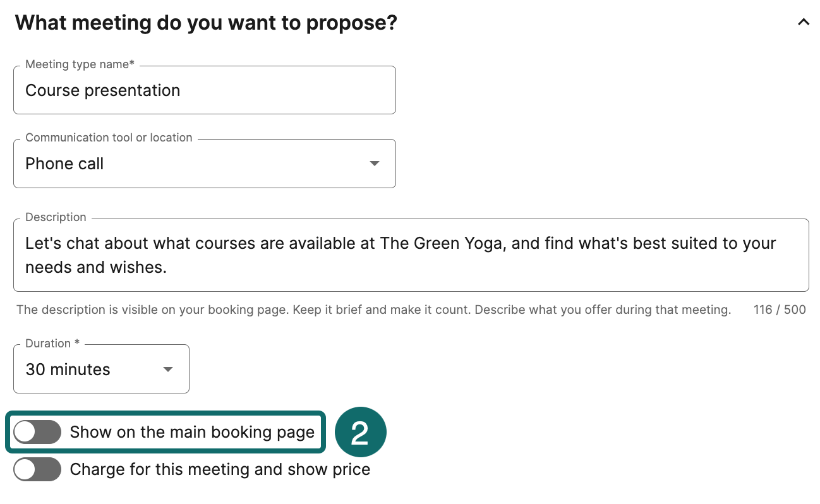Image resolution: width=820 pixels, height=504 pixels.
Task: Select the Phone call value text
Action: tap(64, 164)
